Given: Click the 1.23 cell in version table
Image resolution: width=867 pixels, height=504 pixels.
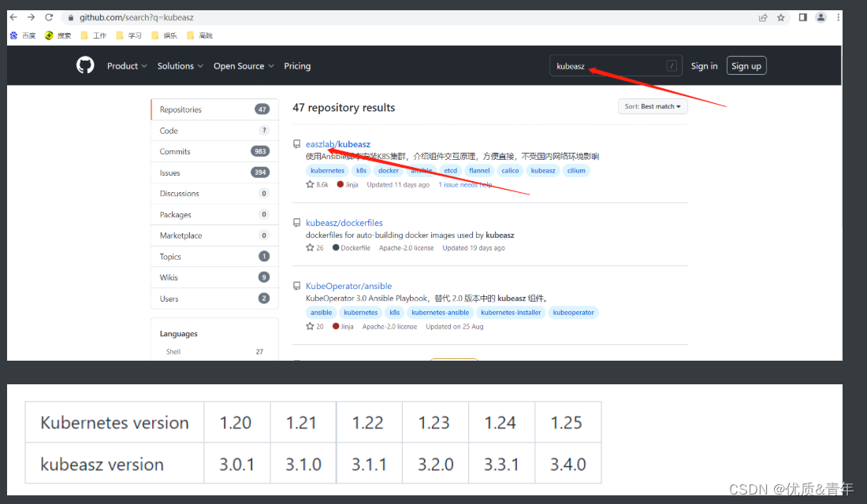Looking at the screenshot, I should pos(434,423).
